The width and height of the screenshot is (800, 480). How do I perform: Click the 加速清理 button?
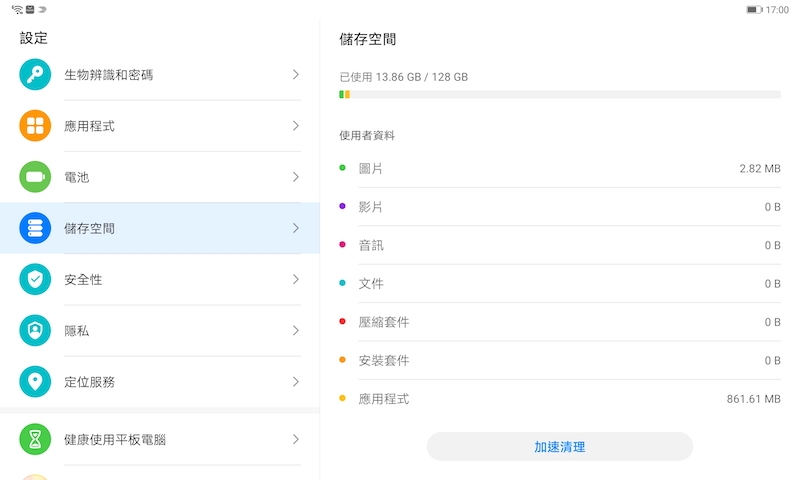(x=560, y=447)
